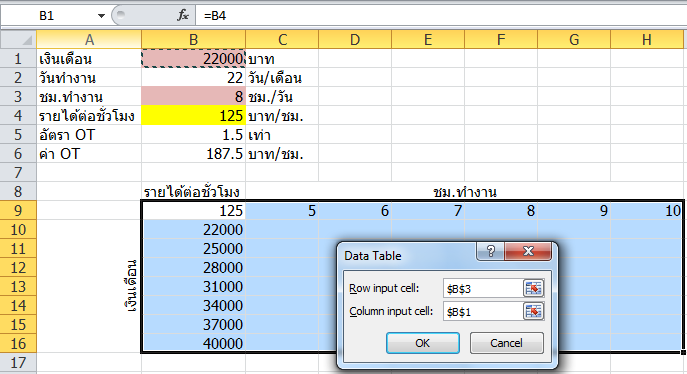Click cell C3 with ชม./วัน
This screenshot has height=374, width=687.
282,96
